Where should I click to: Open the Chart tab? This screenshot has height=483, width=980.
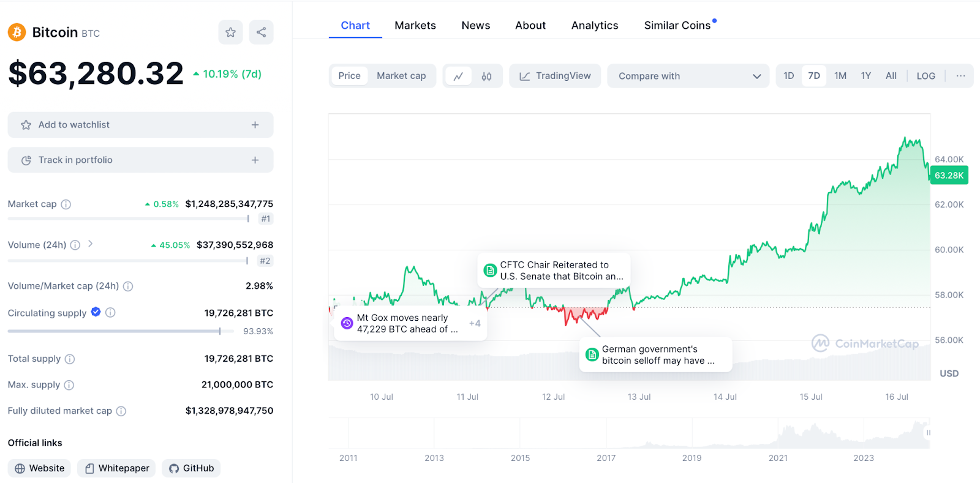[355, 25]
